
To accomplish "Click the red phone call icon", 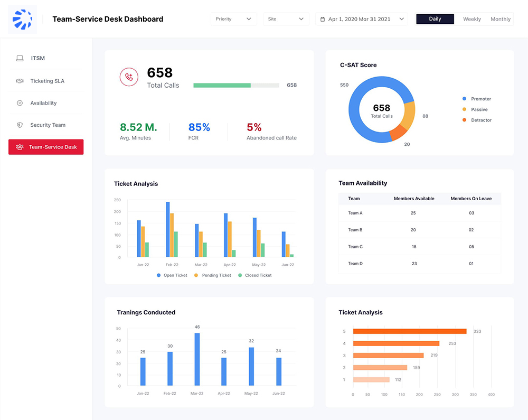I will click(x=128, y=77).
